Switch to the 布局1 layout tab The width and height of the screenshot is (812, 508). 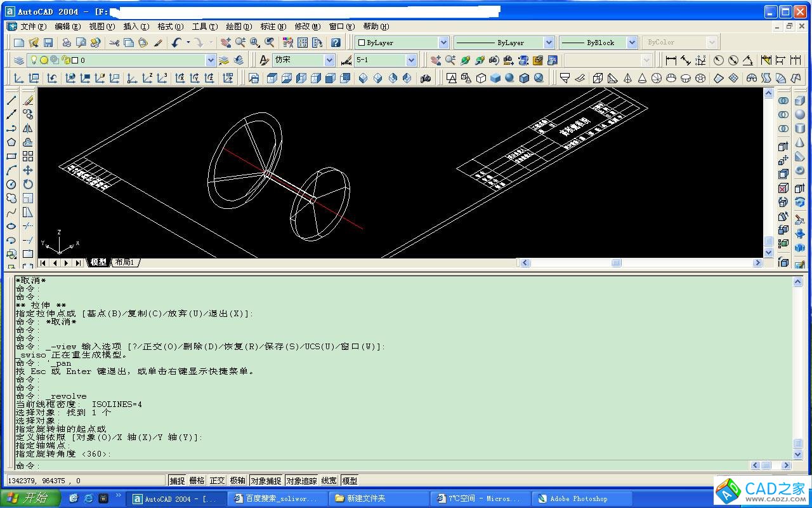[x=125, y=262]
